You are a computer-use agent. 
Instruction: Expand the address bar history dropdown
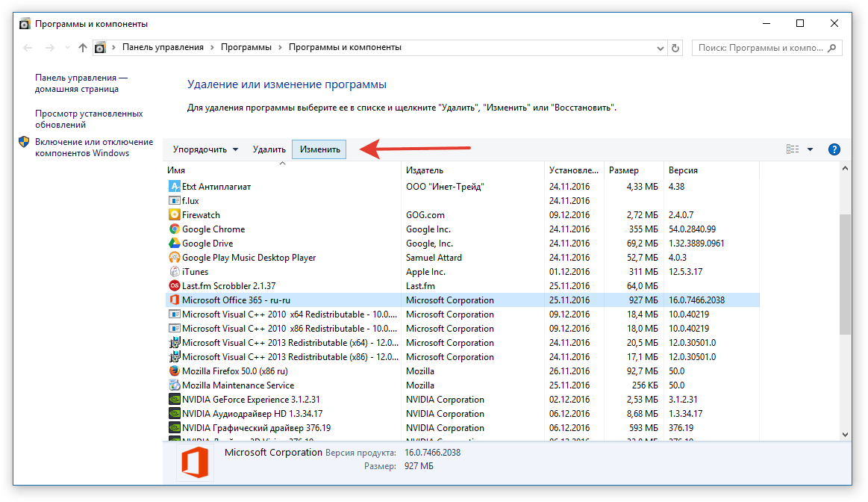coord(660,48)
